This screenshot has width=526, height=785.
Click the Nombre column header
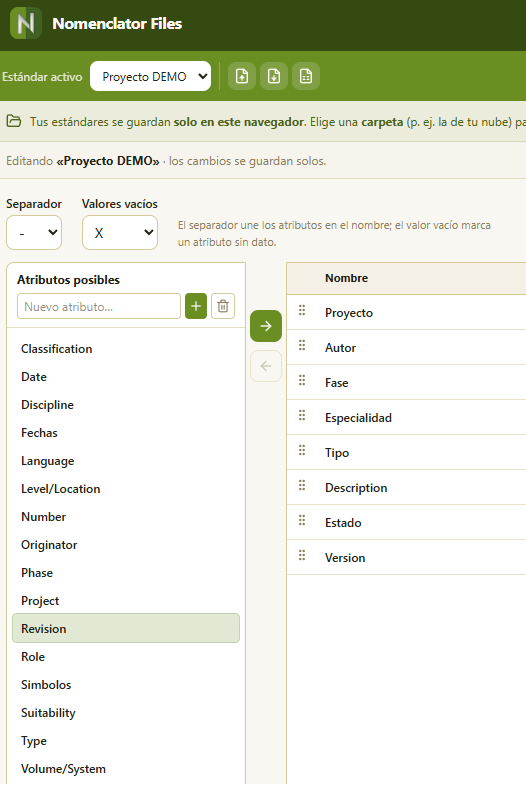coord(346,278)
